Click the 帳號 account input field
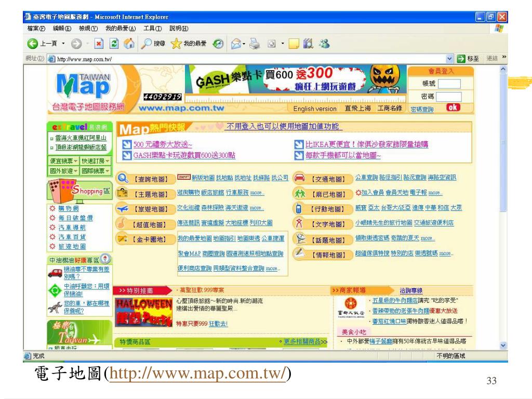 point(449,84)
